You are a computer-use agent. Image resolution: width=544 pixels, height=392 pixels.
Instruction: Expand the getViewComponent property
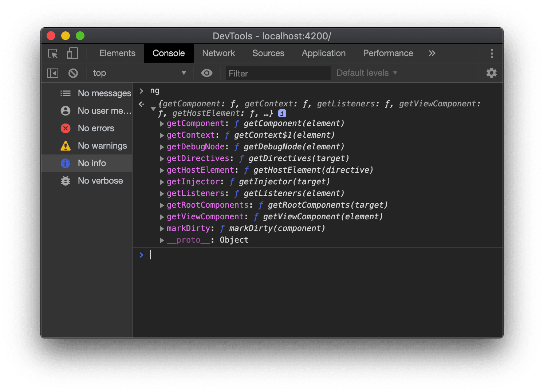[162, 217]
